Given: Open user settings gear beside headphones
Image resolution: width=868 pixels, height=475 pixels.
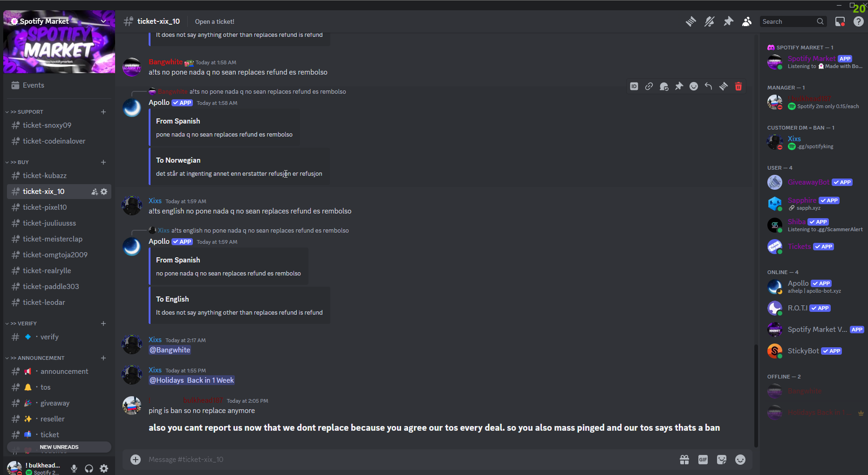Looking at the screenshot, I should (x=104, y=468).
